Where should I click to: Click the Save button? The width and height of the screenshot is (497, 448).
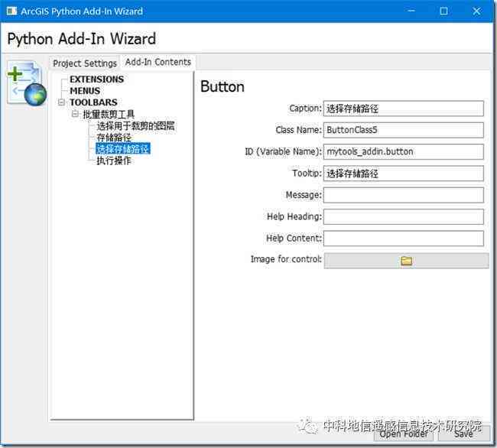coord(463,433)
